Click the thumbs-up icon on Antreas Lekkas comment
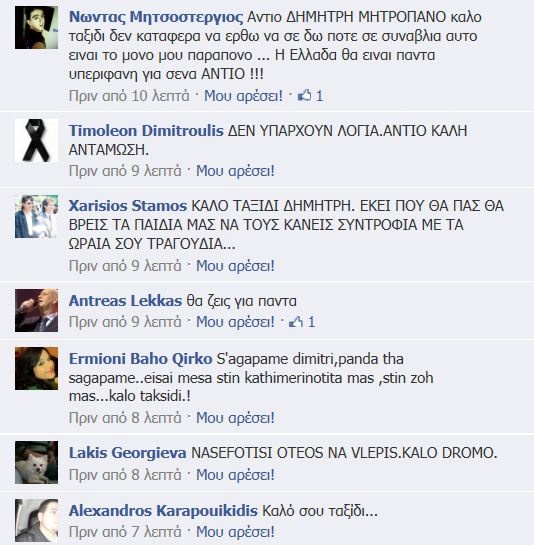 pos(296,322)
